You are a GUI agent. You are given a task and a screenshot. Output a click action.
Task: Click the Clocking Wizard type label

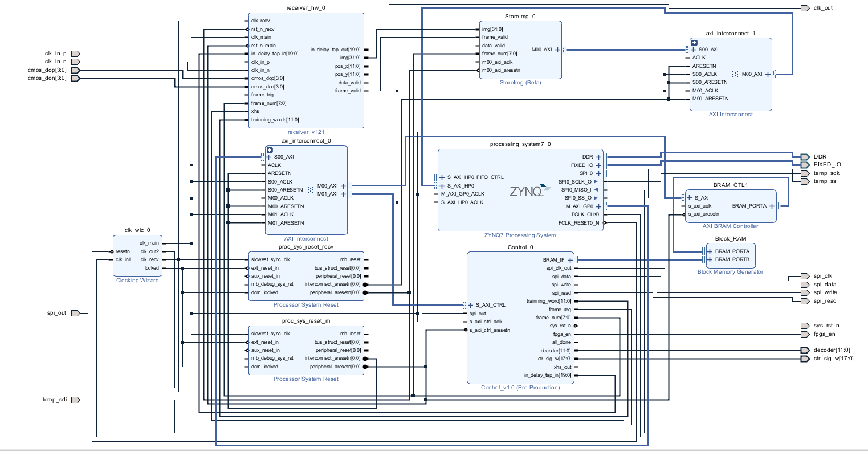click(x=137, y=281)
